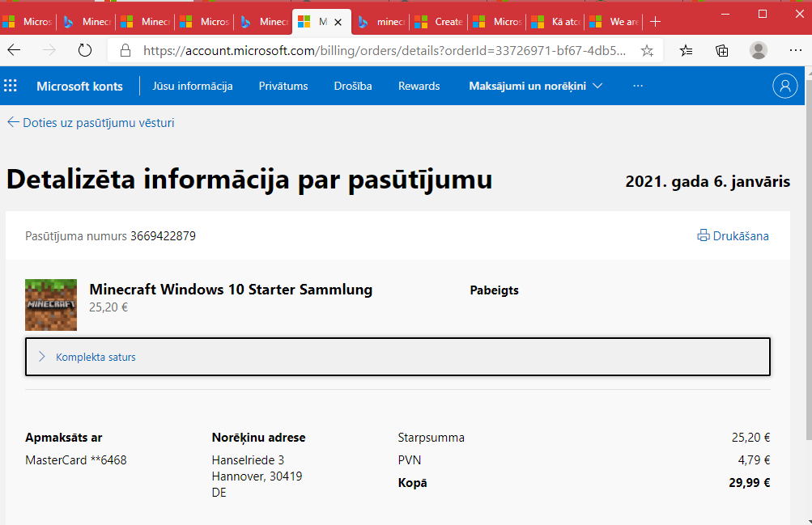Switch to the first Minecr Bing tab
The image size is (812, 525).
tap(87, 22)
